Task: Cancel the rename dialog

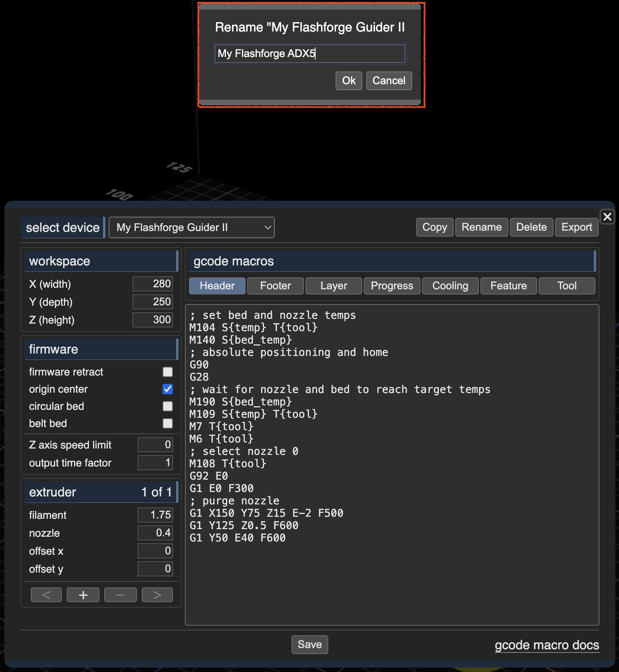Action: point(389,81)
